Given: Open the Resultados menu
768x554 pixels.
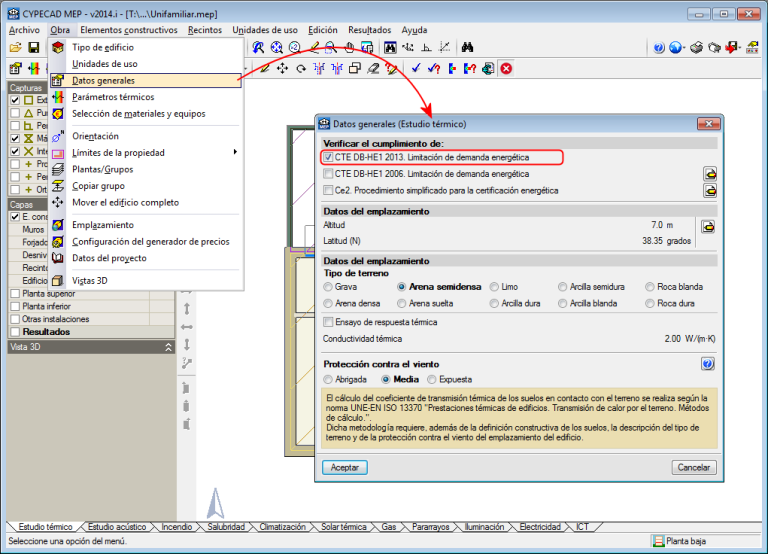Looking at the screenshot, I should point(367,30).
